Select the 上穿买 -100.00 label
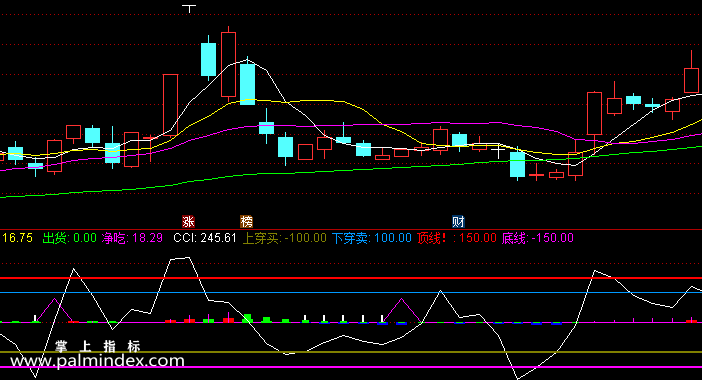 [284, 238]
